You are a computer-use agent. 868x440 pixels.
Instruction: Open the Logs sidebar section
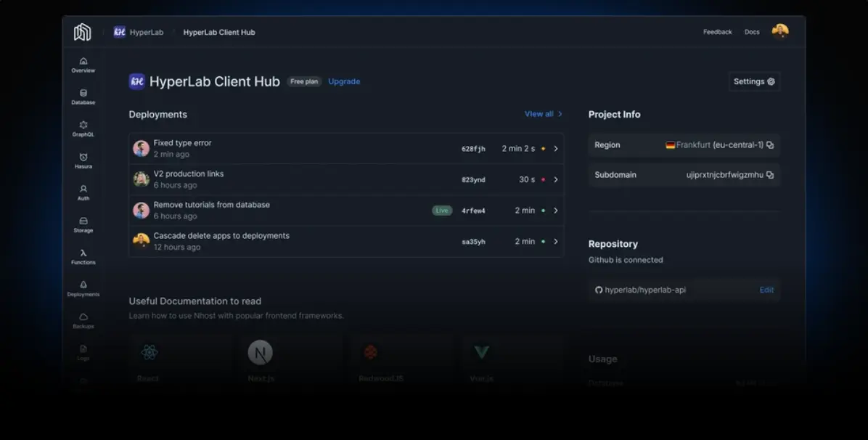[83, 353]
